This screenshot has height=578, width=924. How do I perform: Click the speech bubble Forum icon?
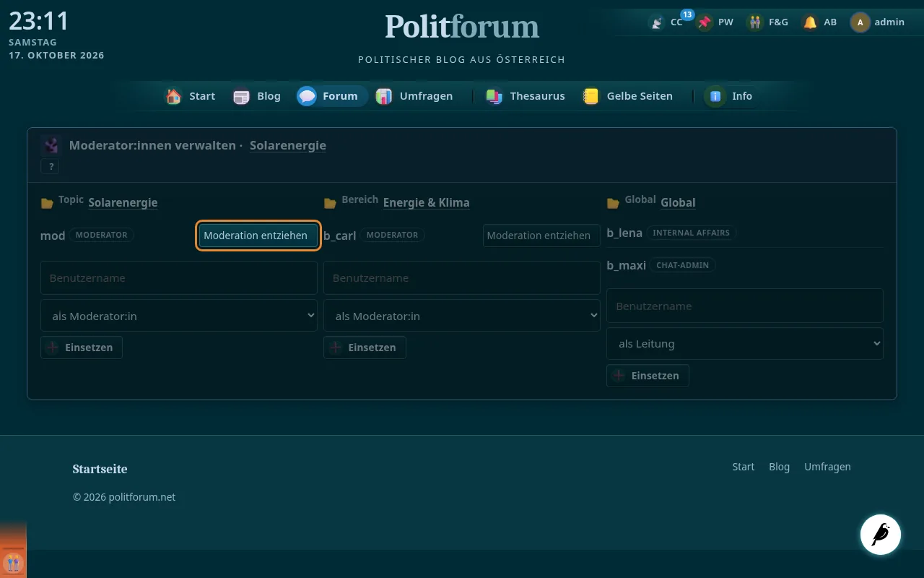click(x=307, y=96)
